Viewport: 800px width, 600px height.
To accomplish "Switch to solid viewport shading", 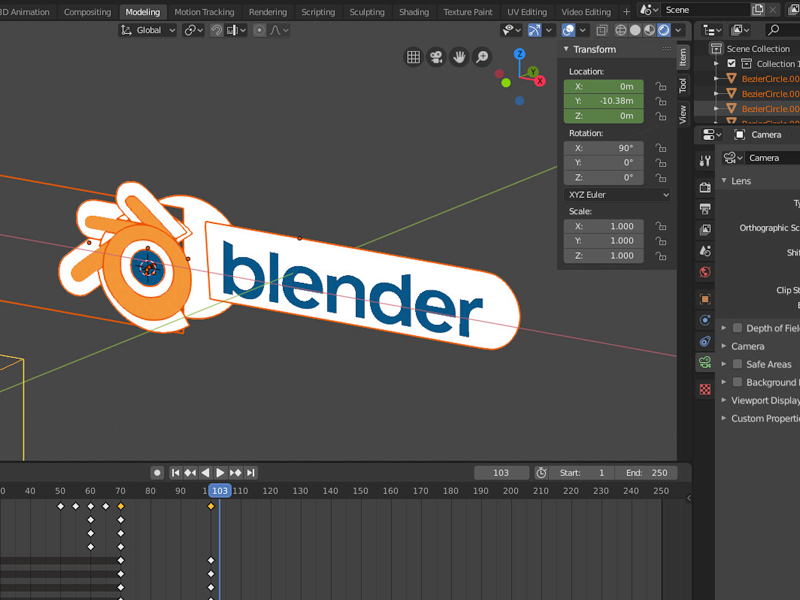I will [x=635, y=30].
